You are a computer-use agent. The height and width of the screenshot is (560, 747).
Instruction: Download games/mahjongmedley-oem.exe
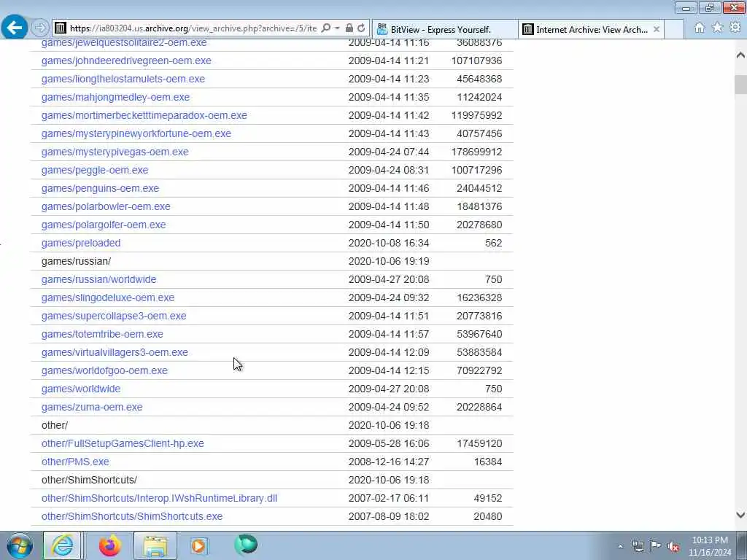pyautogui.click(x=115, y=97)
